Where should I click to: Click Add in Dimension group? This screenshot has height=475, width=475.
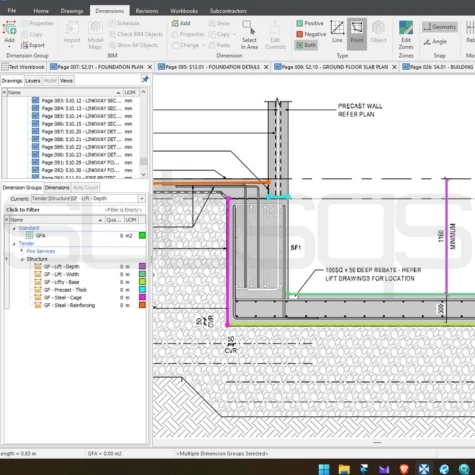[181, 23]
